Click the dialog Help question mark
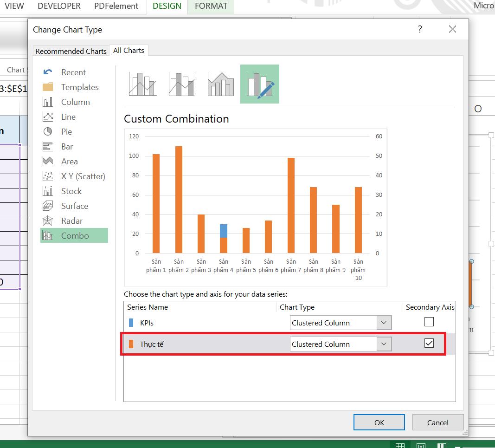This screenshot has height=448, width=495. click(x=420, y=29)
